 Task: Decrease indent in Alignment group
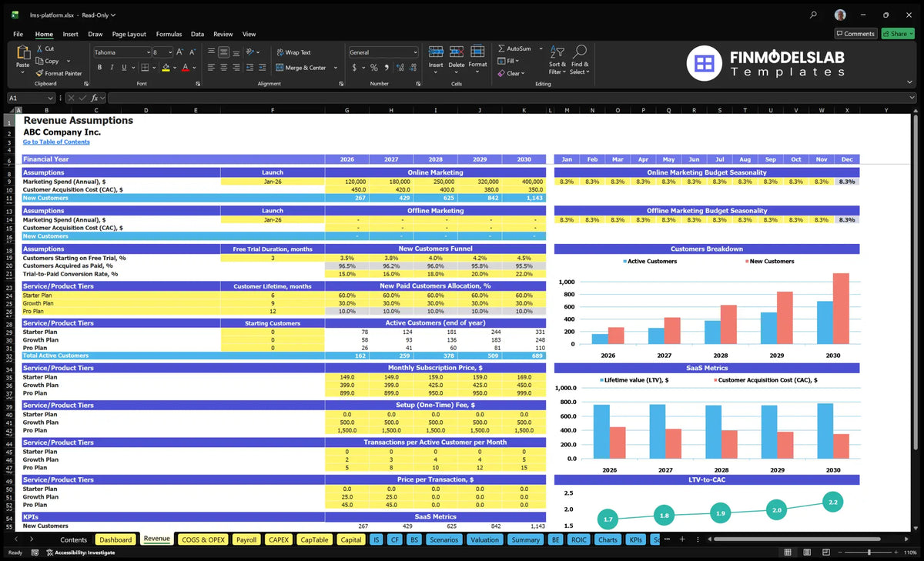coord(249,68)
